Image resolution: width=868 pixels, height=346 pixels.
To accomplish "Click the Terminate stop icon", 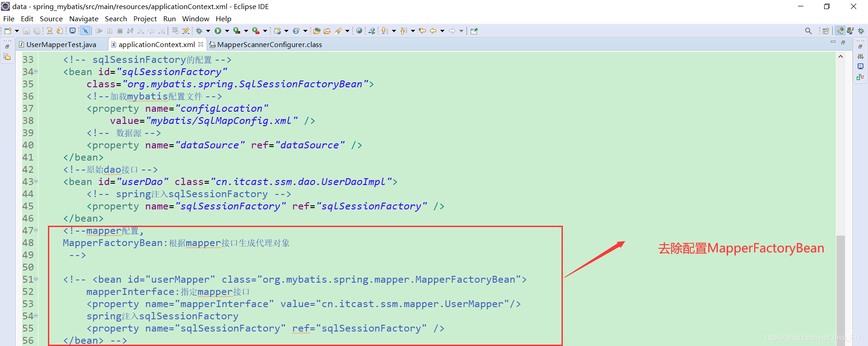I will pyautogui.click(x=120, y=31).
